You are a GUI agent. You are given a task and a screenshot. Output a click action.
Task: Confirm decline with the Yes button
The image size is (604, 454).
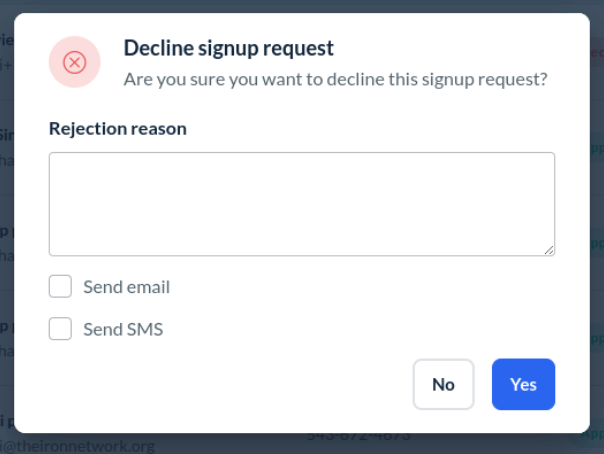pyautogui.click(x=523, y=384)
